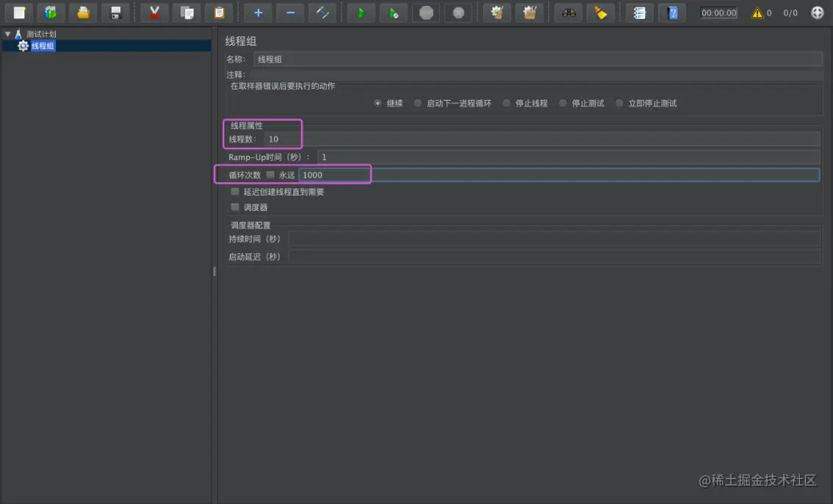Enable the 调度器 scheduler checkbox

click(x=235, y=207)
